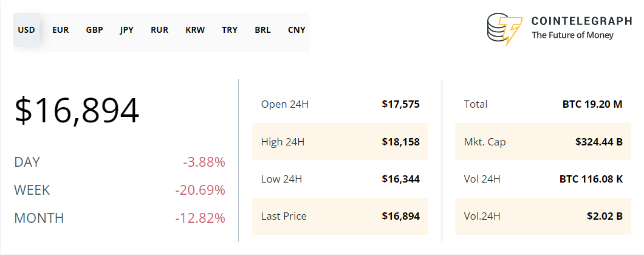644x255 pixels.
Task: Click the MONTH -12.82% change value
Action: tap(200, 218)
